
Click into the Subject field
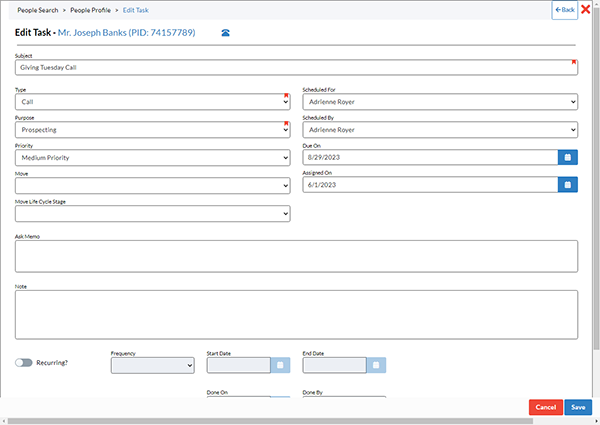[297, 68]
